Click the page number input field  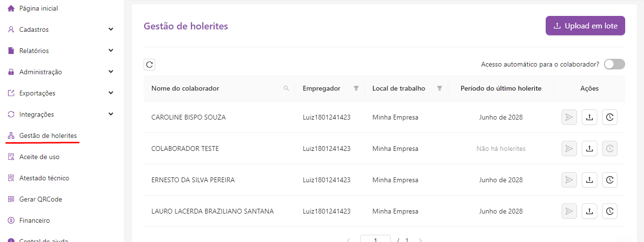[375, 239]
